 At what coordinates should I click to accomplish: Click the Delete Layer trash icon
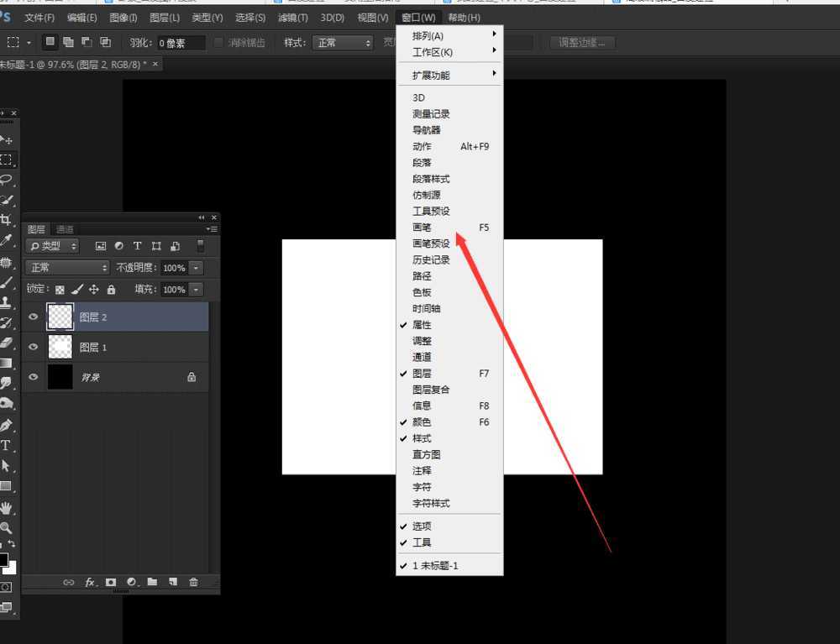[x=193, y=582]
